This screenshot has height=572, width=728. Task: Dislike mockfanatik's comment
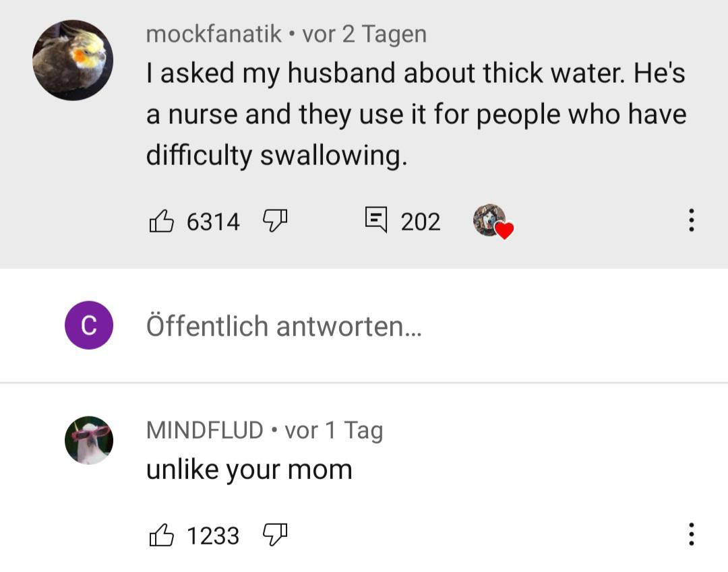274,220
